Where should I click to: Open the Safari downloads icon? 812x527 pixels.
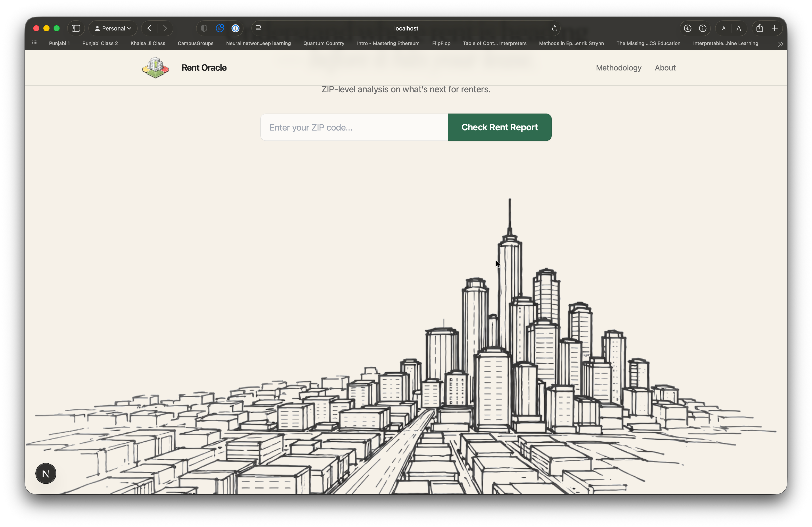[688, 28]
